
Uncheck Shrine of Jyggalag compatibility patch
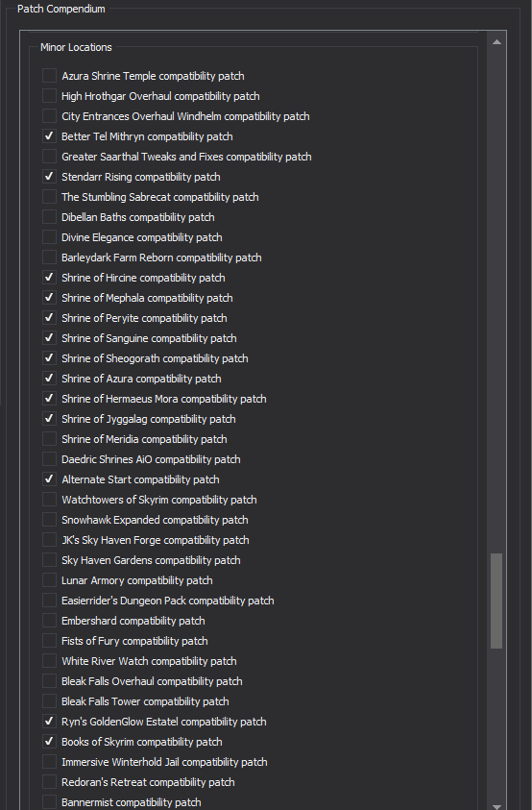tap(49, 418)
